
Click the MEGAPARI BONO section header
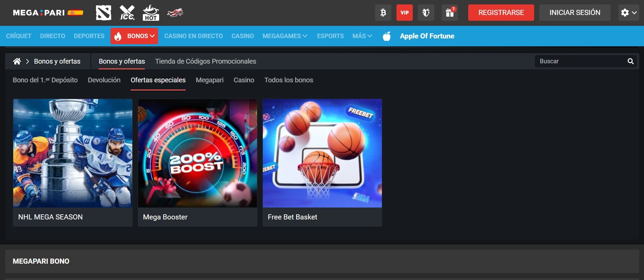(x=322, y=261)
